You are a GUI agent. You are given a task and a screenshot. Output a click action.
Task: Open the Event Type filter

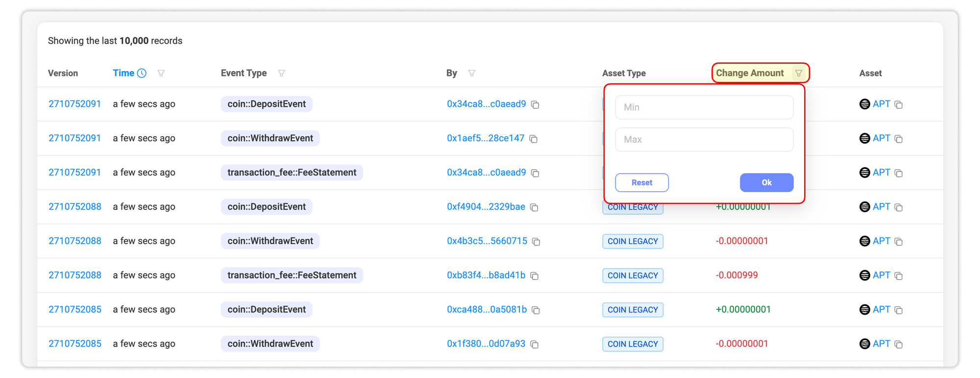[281, 73]
